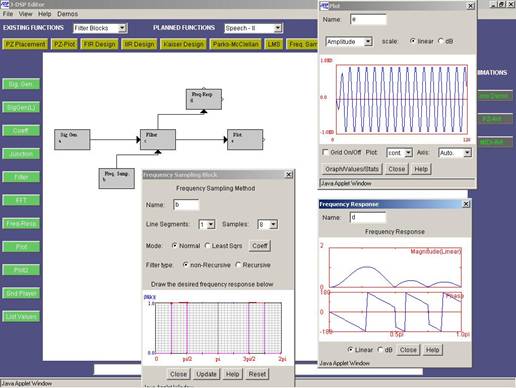Image resolution: width=516 pixels, height=388 pixels.
Task: Add an FFT block from sidebar
Action: pyautogui.click(x=21, y=200)
